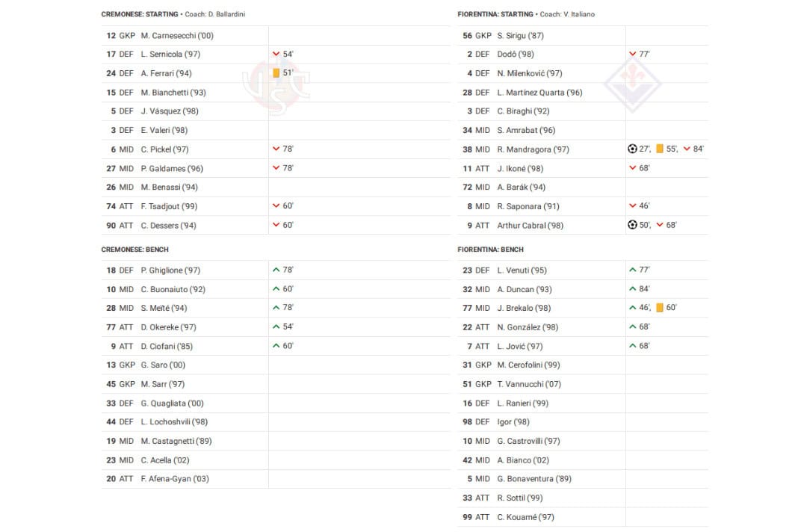Click R. Mandragora's yellow card icon
Screen dimensions: 798x532
tap(660, 149)
